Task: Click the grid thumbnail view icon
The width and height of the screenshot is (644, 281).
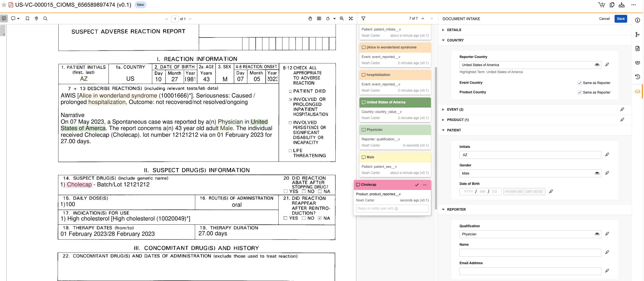Action: tap(319, 18)
